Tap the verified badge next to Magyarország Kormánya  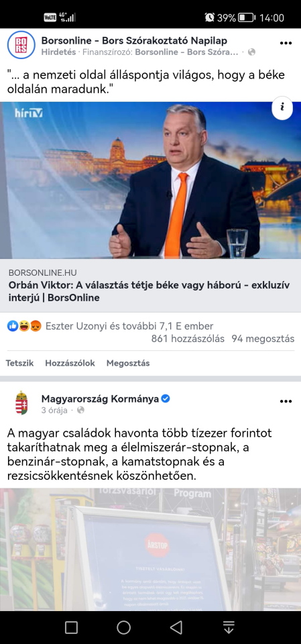coord(166,398)
